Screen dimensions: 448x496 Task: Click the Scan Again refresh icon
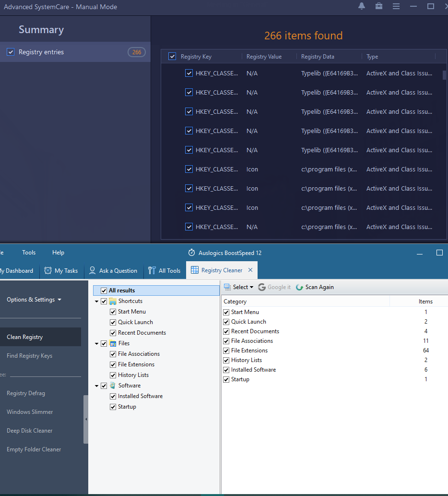point(300,287)
